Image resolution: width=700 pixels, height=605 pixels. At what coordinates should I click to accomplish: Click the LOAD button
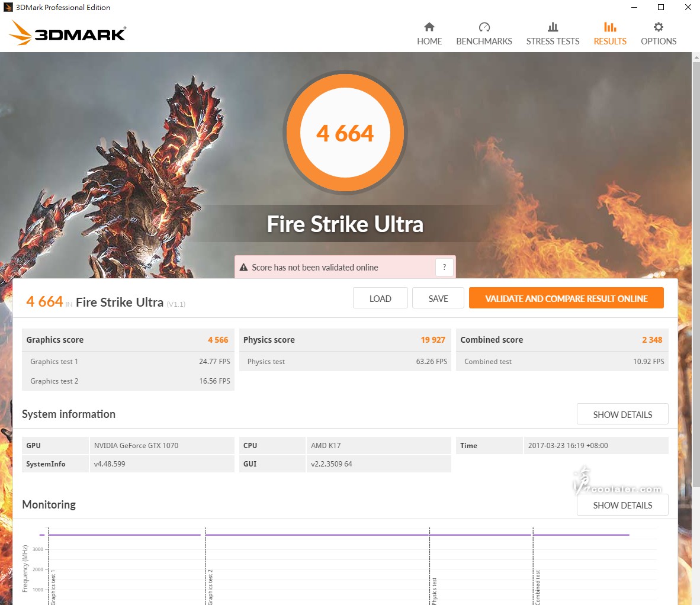click(x=380, y=298)
